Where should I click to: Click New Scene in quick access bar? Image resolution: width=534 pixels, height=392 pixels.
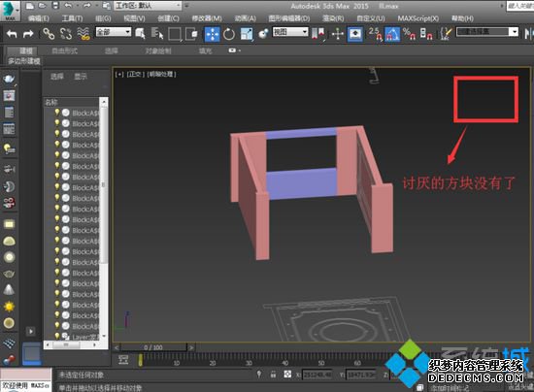[30, 6]
